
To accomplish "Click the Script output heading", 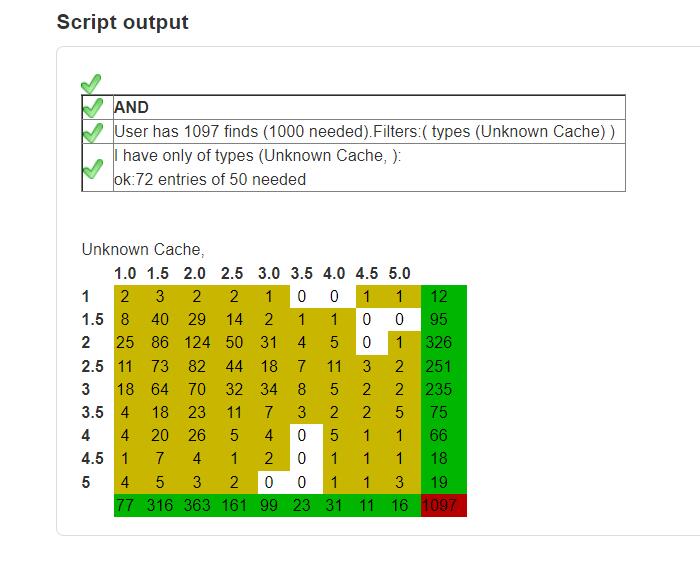I will 123,22.
